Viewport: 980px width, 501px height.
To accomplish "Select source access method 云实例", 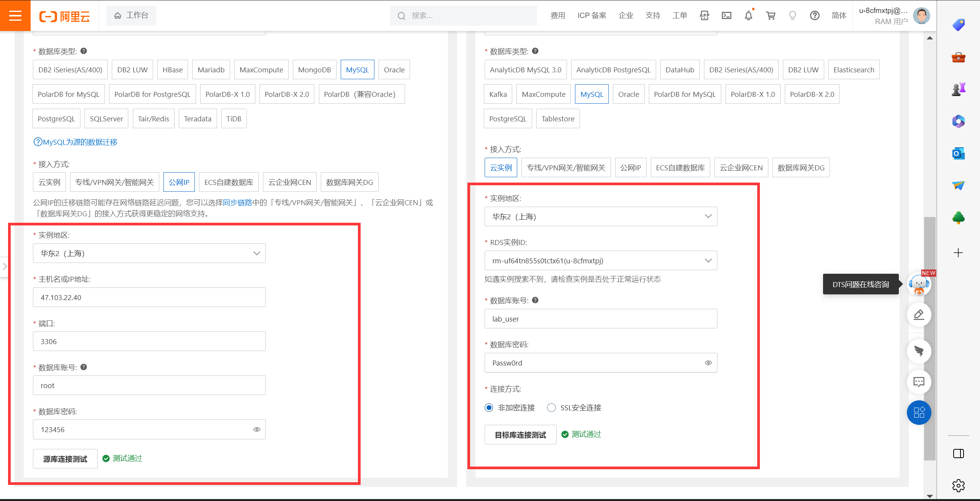I will pyautogui.click(x=49, y=182).
